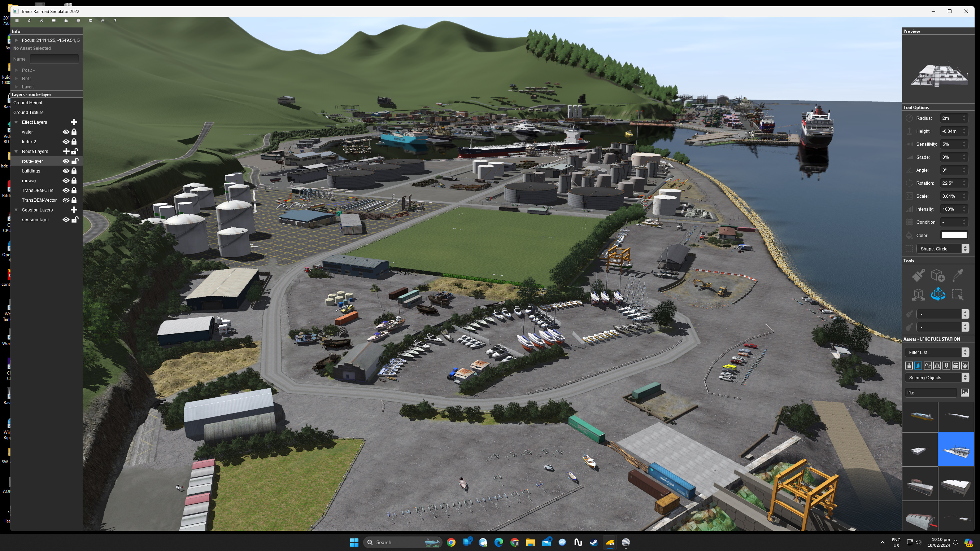The height and width of the screenshot is (551, 980).
Task: Open the main hamburger menu
Action: pyautogui.click(x=17, y=21)
